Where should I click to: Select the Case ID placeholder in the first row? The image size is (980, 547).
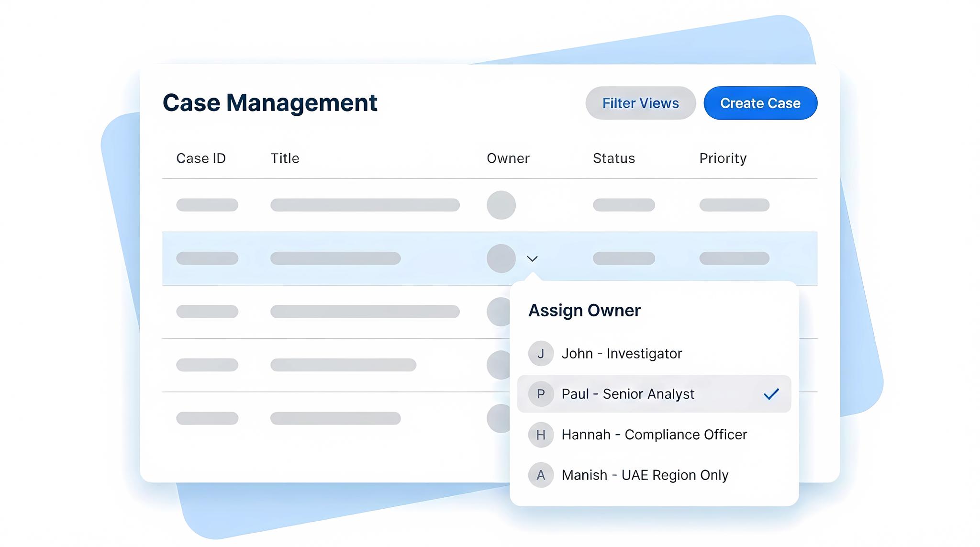pyautogui.click(x=207, y=205)
